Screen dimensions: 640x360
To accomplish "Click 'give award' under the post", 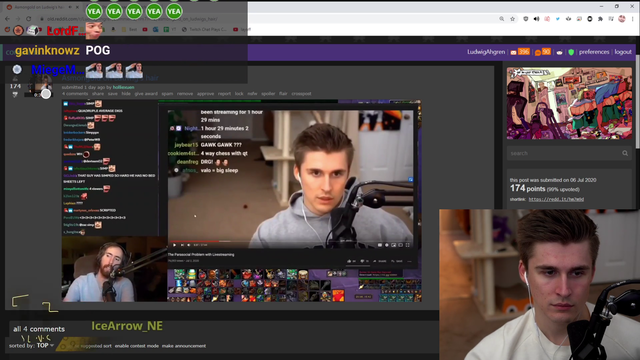I will click(146, 94).
